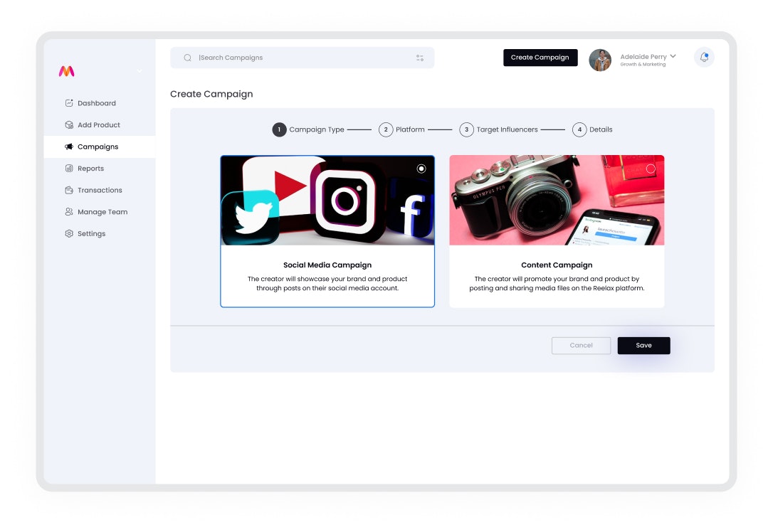Go to step 1 Campaign Type
773x532 pixels.
308,129
